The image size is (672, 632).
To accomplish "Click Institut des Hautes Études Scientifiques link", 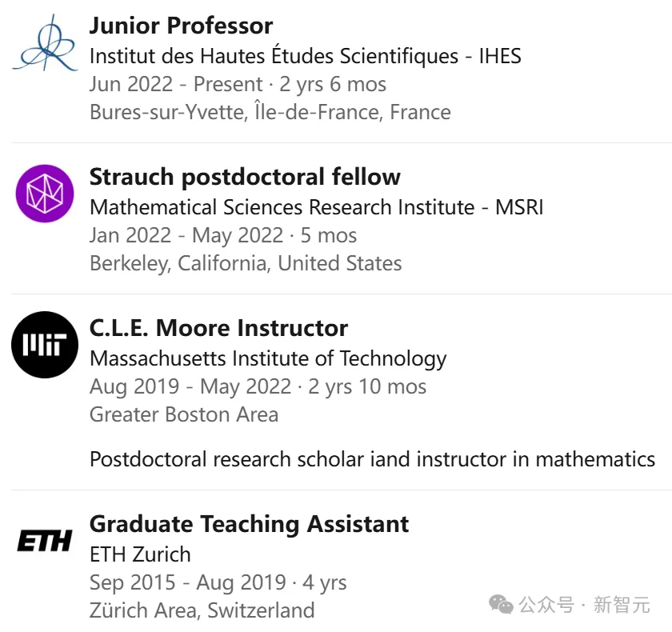I will pyautogui.click(x=305, y=56).
